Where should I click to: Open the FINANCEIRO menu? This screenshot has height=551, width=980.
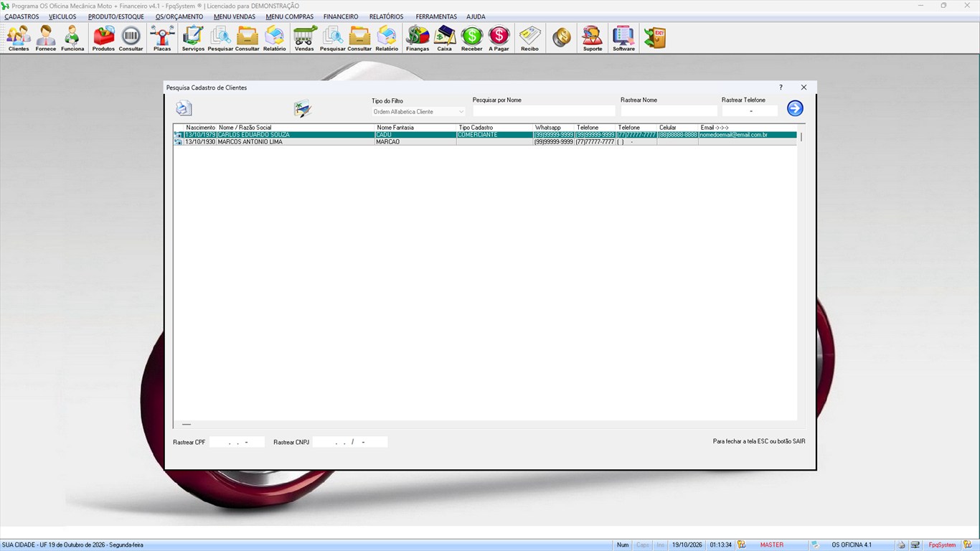point(341,17)
